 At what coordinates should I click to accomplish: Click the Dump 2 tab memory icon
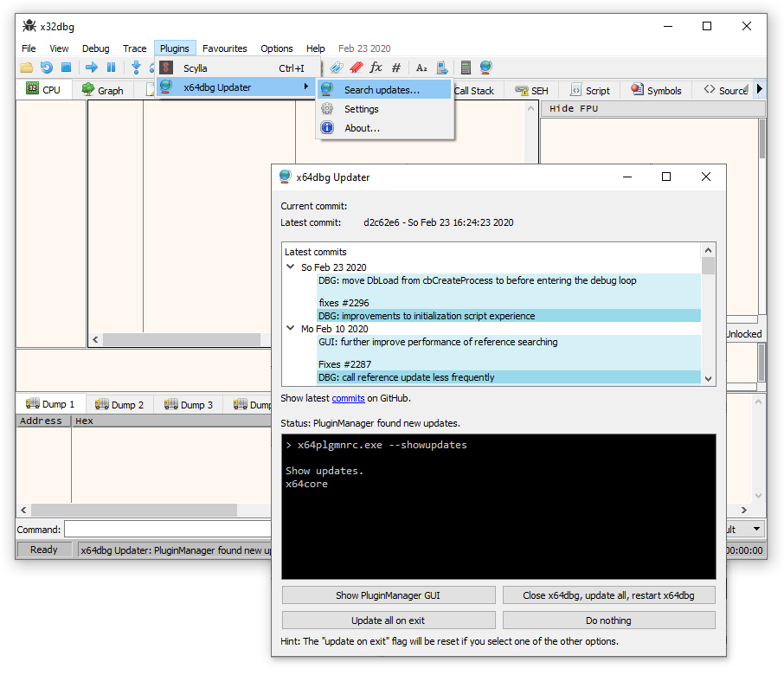(101, 403)
